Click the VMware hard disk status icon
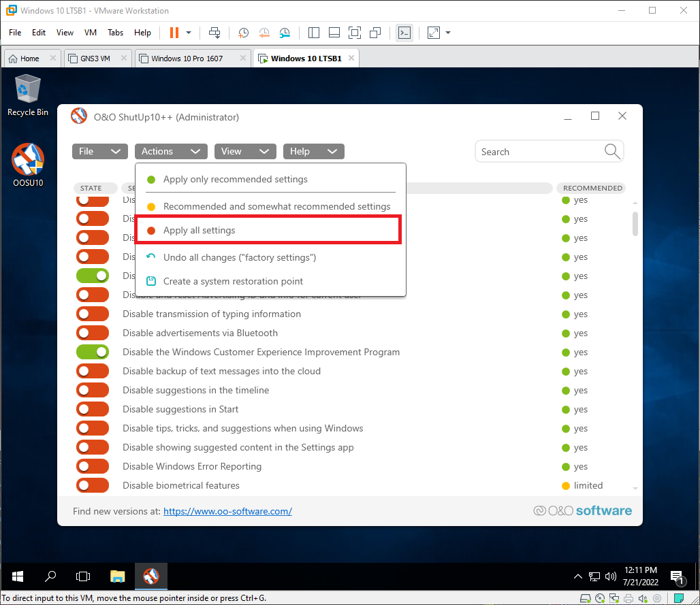700x605 pixels. coord(586,598)
